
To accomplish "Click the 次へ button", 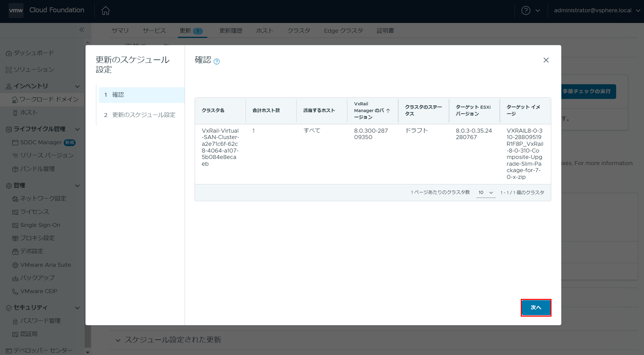I will pyautogui.click(x=536, y=308).
